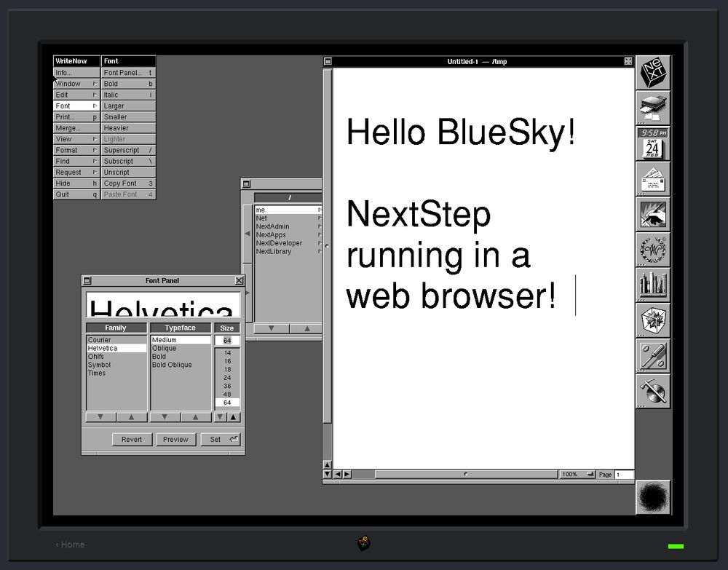The width and height of the screenshot is (728, 570).
Task: Click Typeface list scroll up arrow
Action: click(196, 417)
